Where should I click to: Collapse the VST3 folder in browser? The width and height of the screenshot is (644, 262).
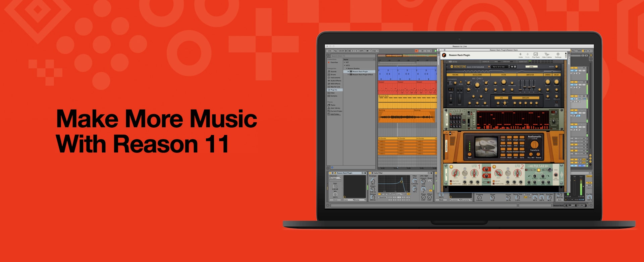click(344, 65)
